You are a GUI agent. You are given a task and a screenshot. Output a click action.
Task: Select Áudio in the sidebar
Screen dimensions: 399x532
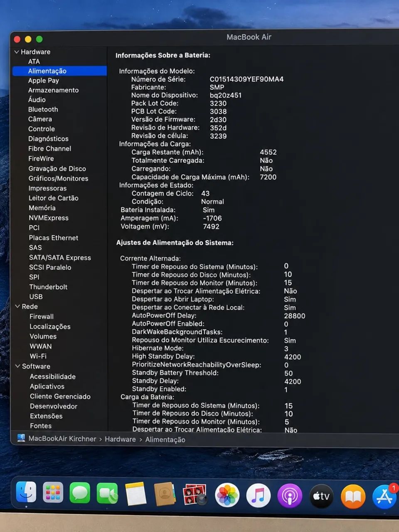click(x=37, y=100)
